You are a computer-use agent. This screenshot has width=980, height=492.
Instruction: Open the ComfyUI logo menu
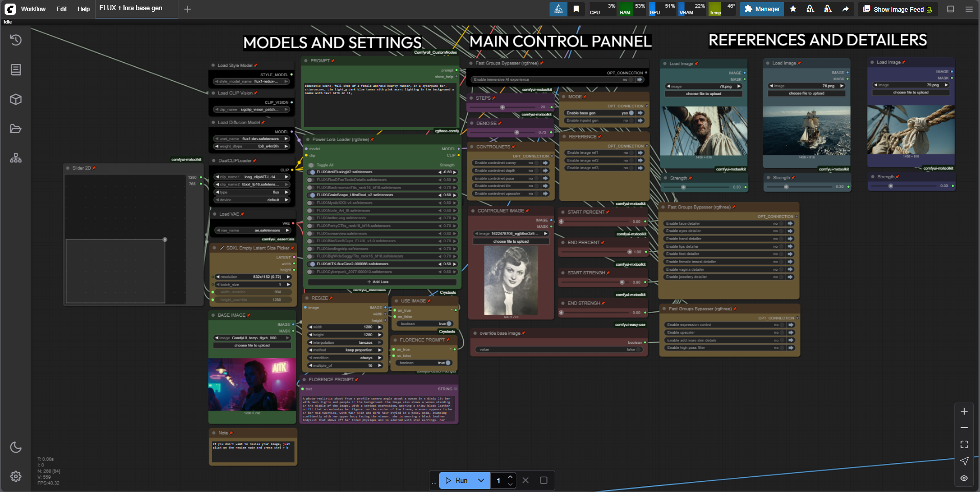(10, 9)
